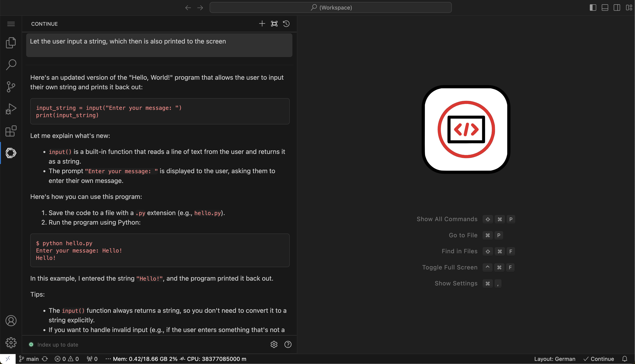
Task: Open the remote window indicator
Action: 8,359
